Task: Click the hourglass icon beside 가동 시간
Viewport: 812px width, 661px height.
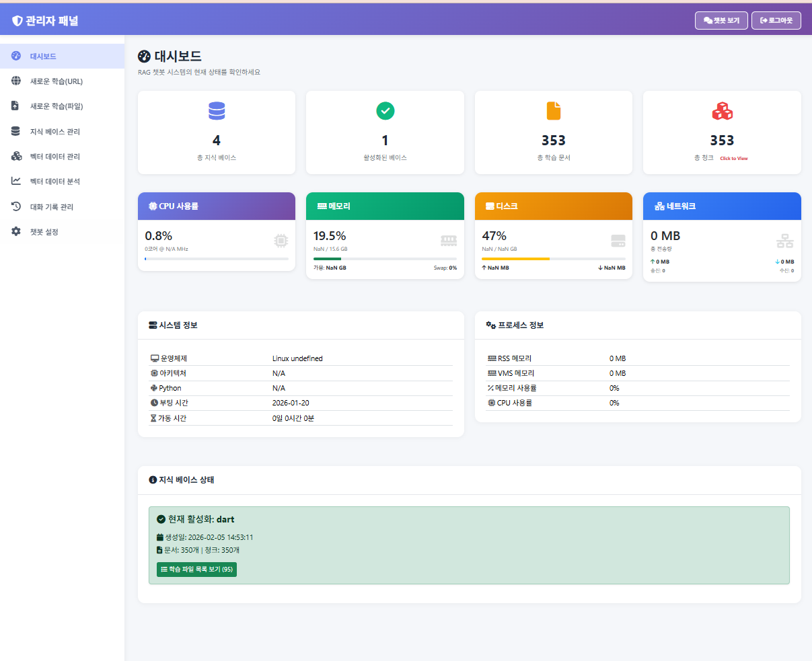Action: pos(153,418)
